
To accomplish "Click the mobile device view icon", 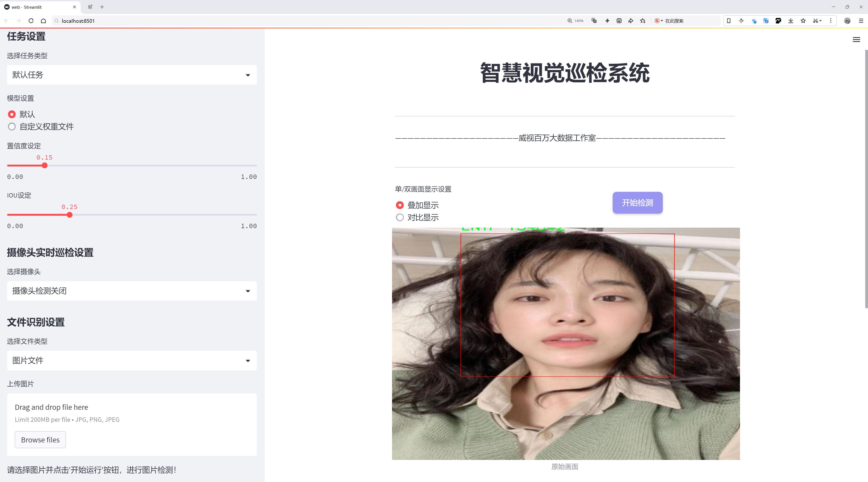I will pyautogui.click(x=729, y=21).
